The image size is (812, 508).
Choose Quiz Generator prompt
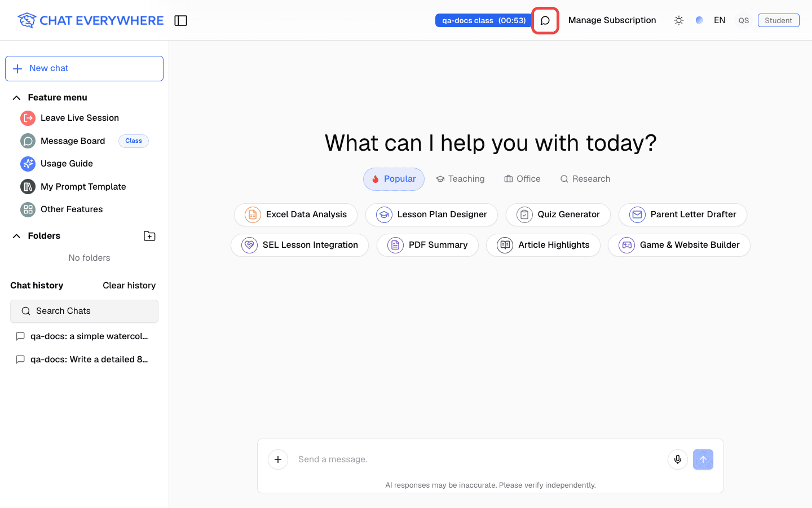pyautogui.click(x=558, y=214)
